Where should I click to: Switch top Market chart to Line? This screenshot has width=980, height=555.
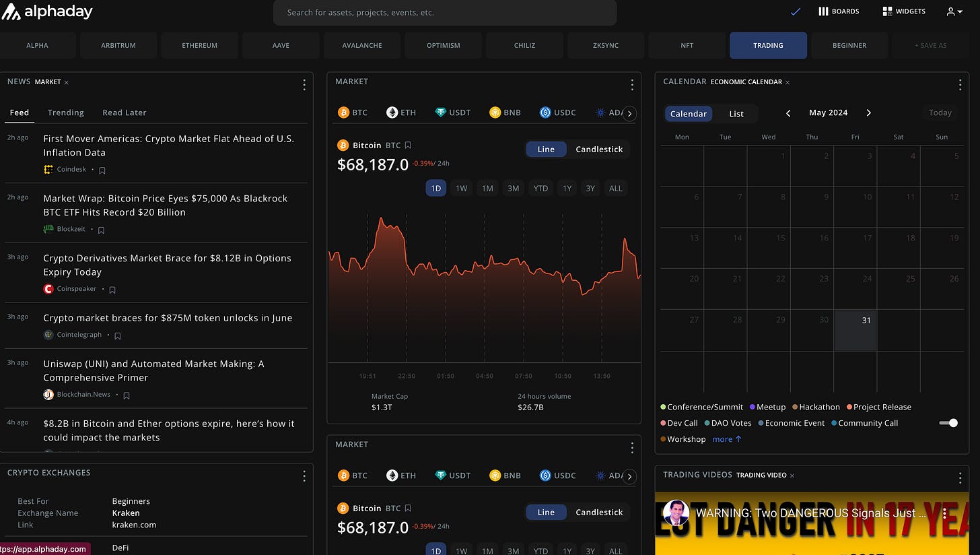click(546, 150)
